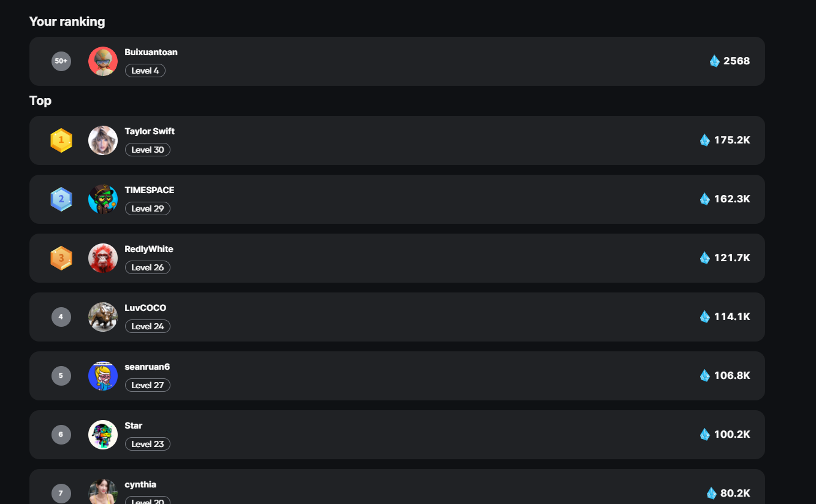This screenshot has height=504, width=816.
Task: Click the seanruan6 username
Action: click(x=147, y=367)
